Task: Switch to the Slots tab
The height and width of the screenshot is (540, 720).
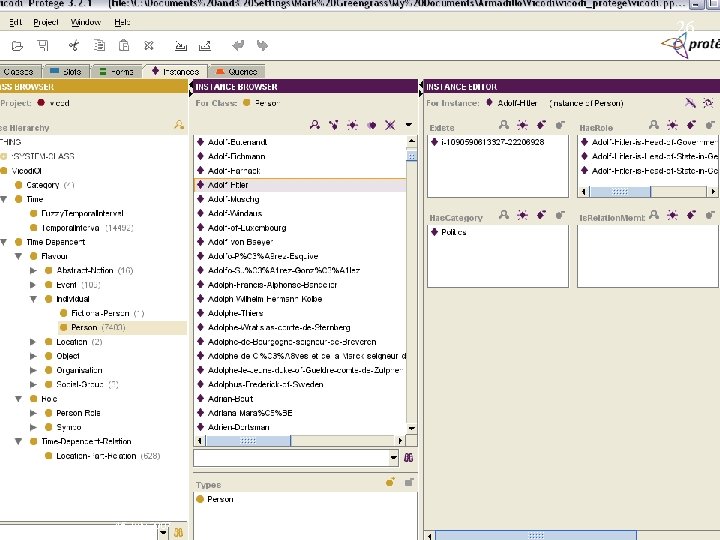Action: tap(66, 72)
